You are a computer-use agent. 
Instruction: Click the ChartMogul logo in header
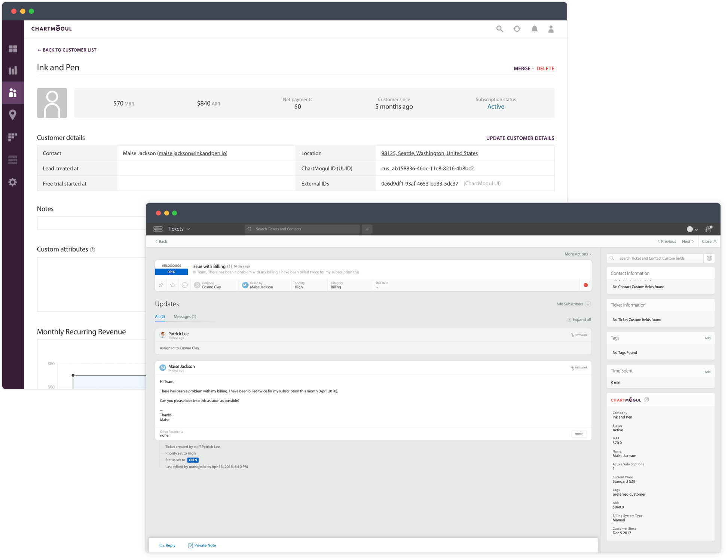[51, 28]
